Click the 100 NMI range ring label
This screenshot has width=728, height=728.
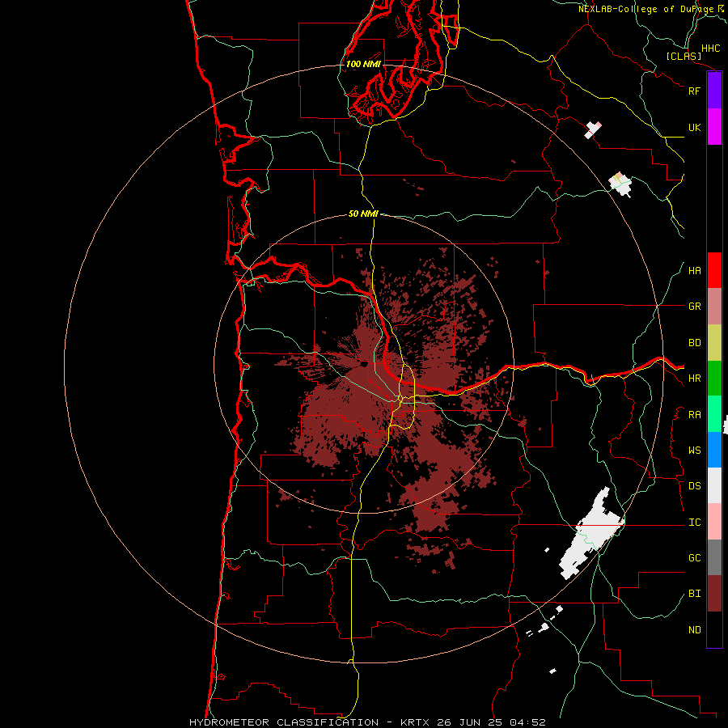(x=363, y=64)
